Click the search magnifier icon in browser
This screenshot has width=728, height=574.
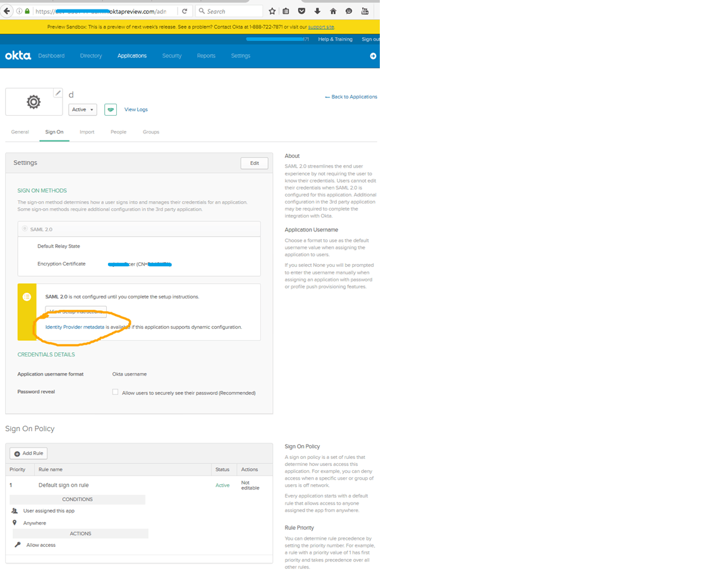[202, 11]
